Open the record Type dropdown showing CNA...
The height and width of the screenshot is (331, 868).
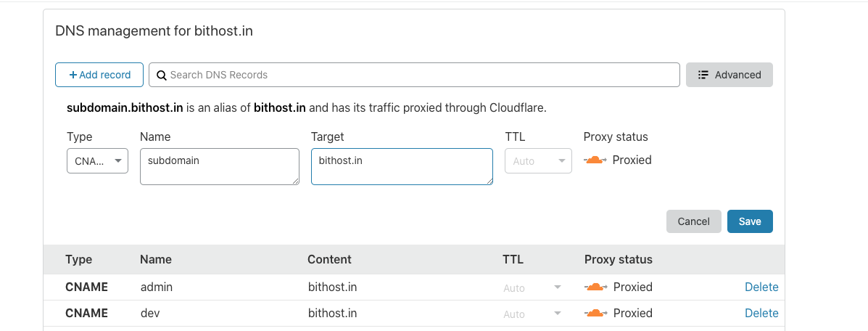(97, 161)
